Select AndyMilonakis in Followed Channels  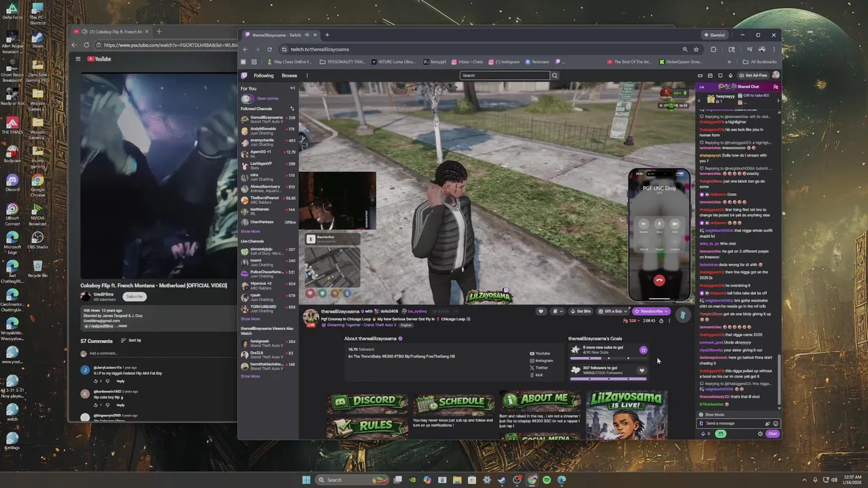(x=269, y=130)
